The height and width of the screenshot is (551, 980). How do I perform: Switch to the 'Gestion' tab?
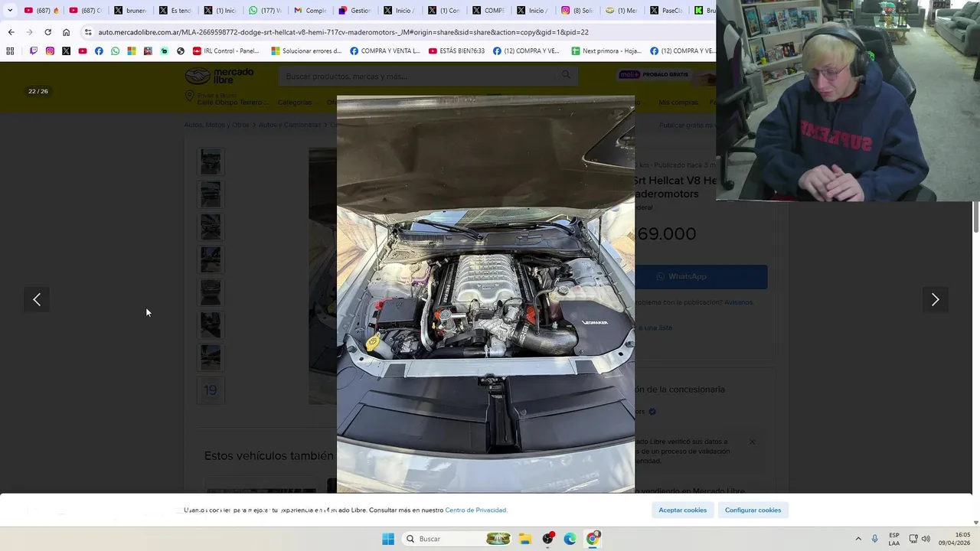(354, 11)
